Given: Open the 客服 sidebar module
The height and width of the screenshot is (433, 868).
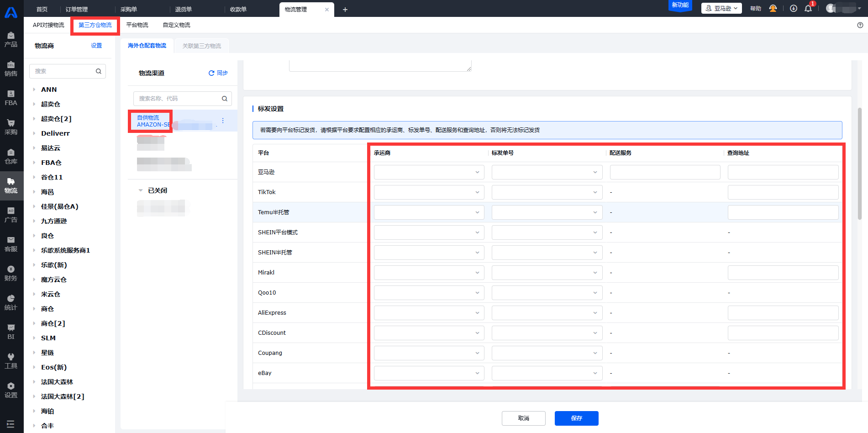Looking at the screenshot, I should [x=11, y=244].
